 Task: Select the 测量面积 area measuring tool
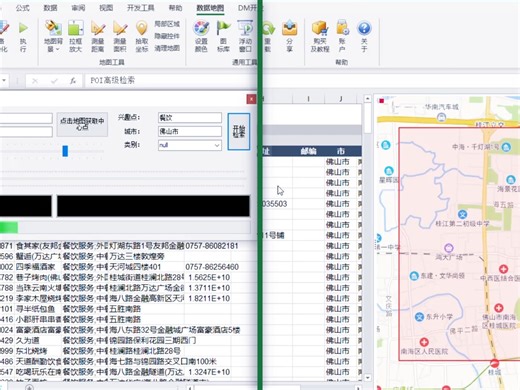120,36
